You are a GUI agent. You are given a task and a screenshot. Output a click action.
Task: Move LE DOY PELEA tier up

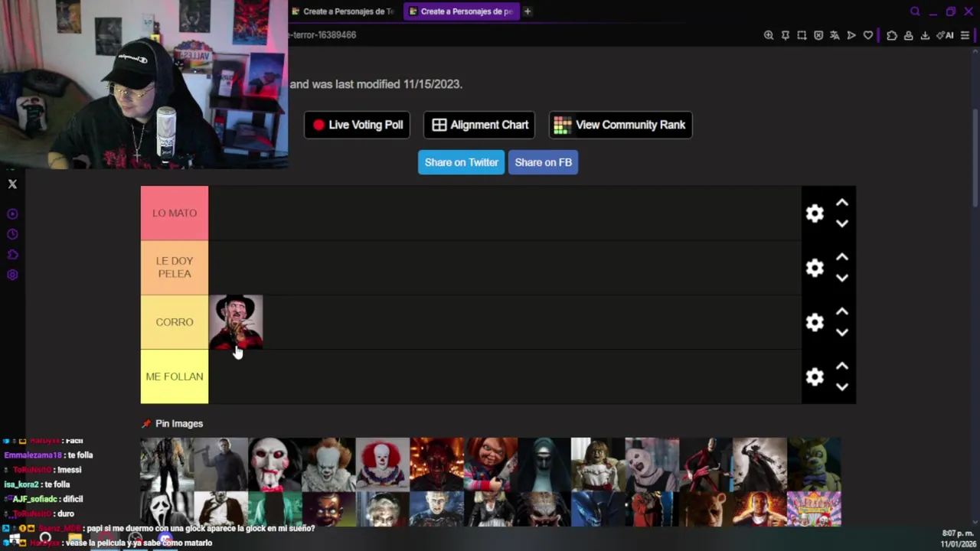pyautogui.click(x=842, y=257)
